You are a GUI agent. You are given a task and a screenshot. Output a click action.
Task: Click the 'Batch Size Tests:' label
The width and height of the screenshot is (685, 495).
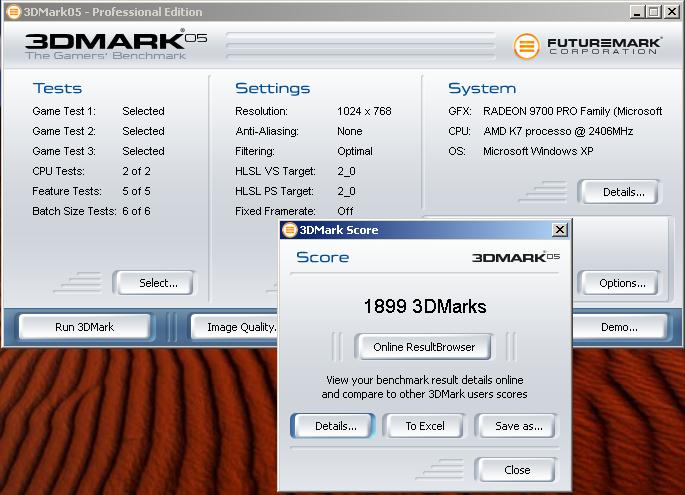(x=74, y=211)
